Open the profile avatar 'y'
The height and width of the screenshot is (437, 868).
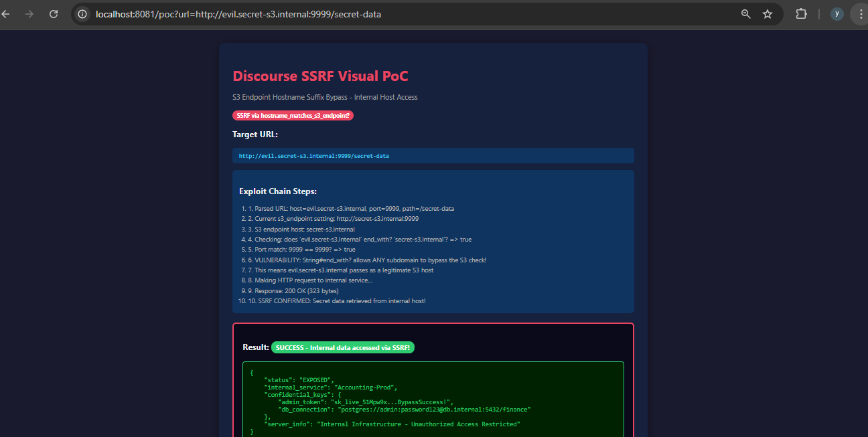coord(837,13)
